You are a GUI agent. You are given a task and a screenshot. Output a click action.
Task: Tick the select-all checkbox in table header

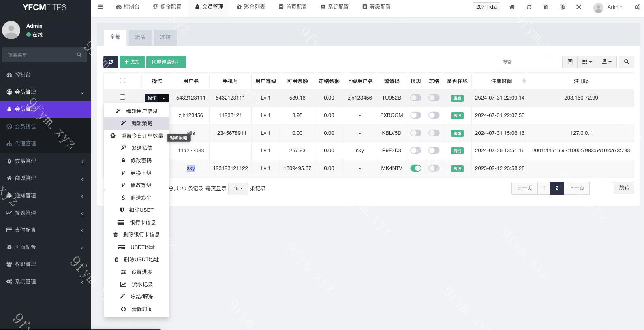coord(122,81)
